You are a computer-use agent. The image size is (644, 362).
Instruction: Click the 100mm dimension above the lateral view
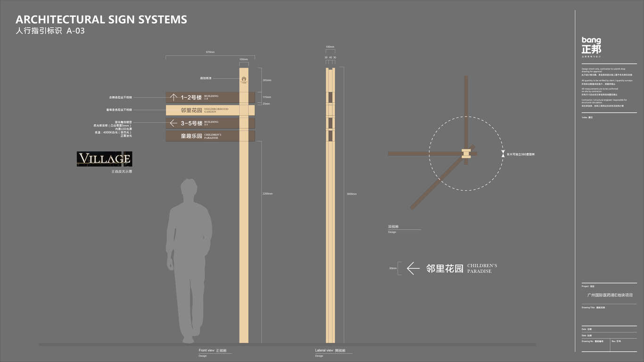[x=330, y=47]
